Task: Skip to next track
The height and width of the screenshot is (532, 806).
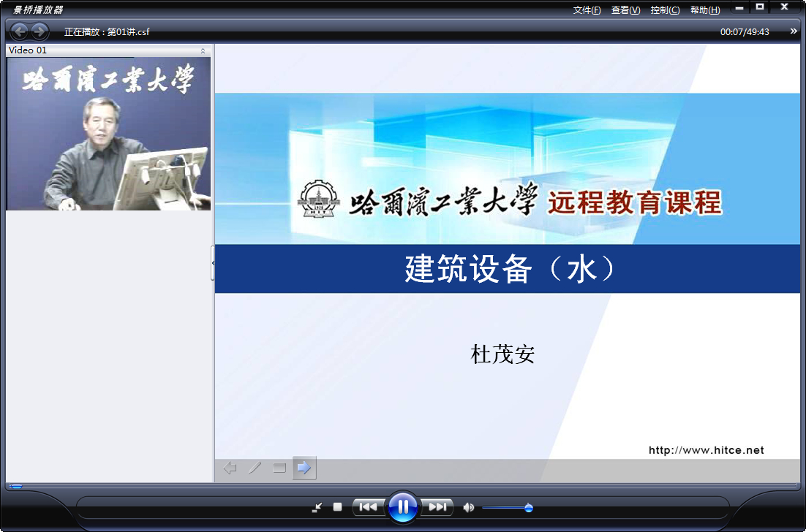Action: [x=437, y=507]
